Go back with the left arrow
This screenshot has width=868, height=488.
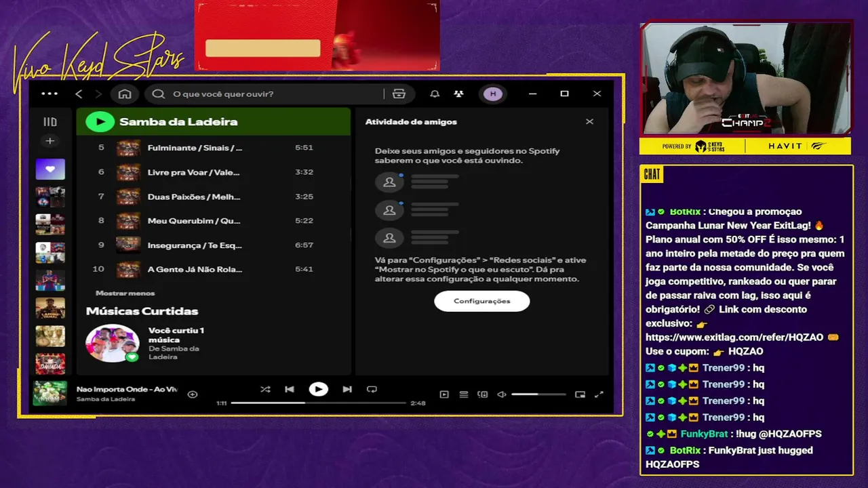coord(79,94)
